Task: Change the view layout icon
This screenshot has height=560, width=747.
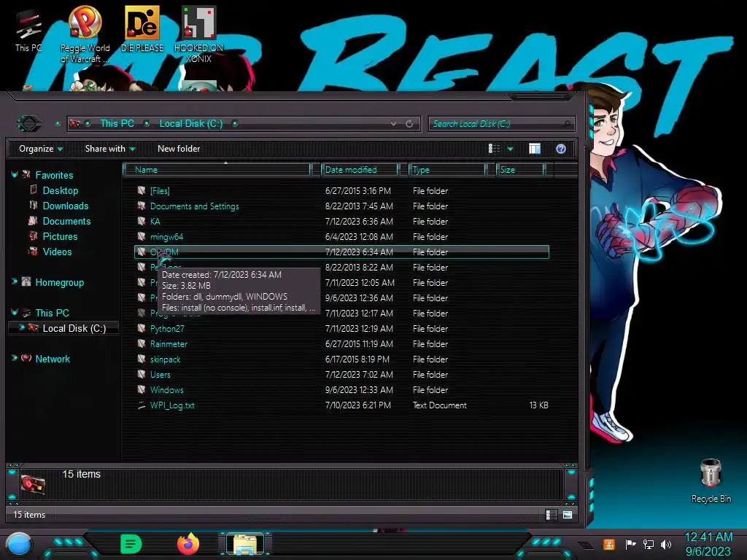Action: [x=494, y=149]
